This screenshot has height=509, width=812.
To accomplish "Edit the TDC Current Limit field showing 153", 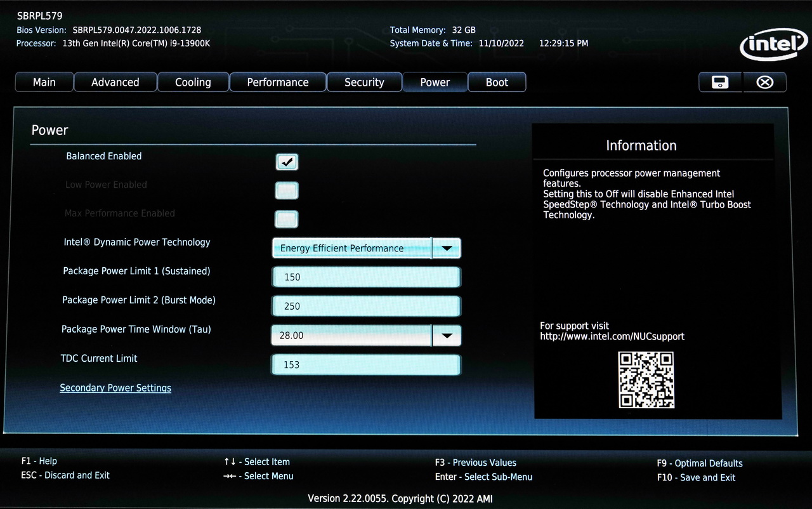I will (366, 364).
